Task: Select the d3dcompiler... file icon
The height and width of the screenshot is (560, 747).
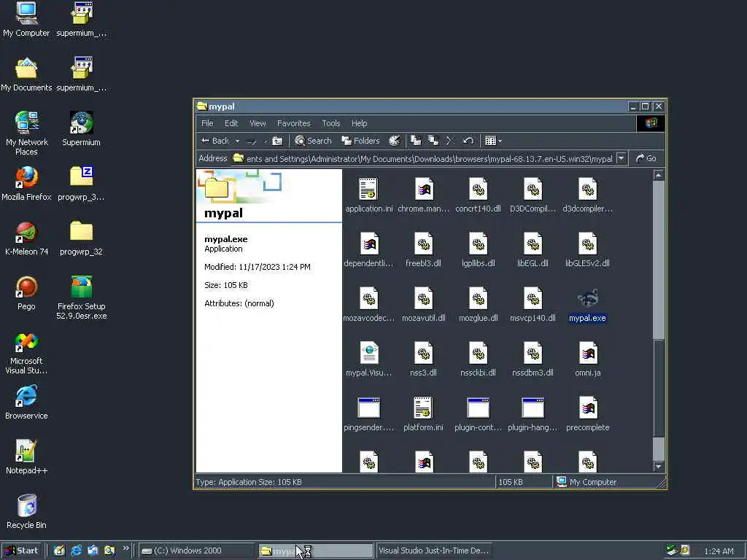Action: (x=587, y=189)
